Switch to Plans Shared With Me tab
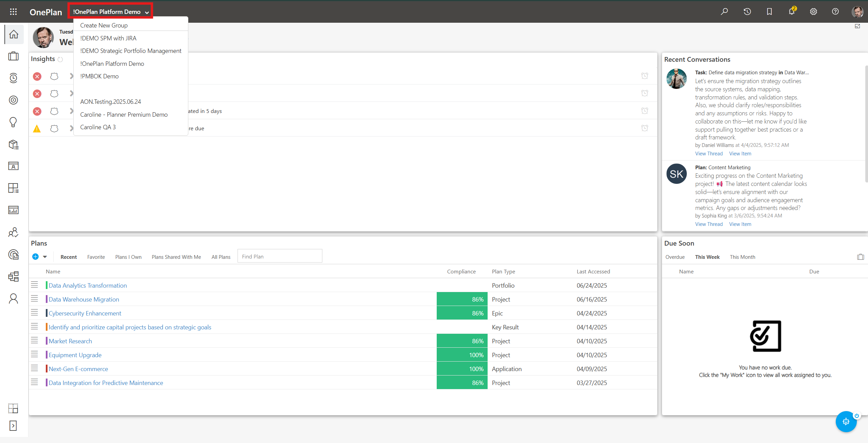 176,257
